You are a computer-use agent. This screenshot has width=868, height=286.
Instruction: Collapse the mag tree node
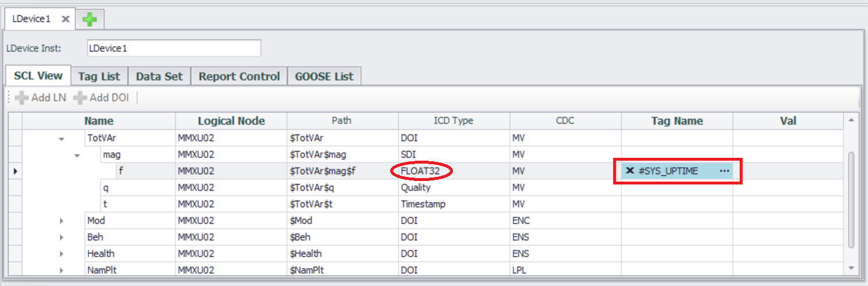click(x=77, y=155)
